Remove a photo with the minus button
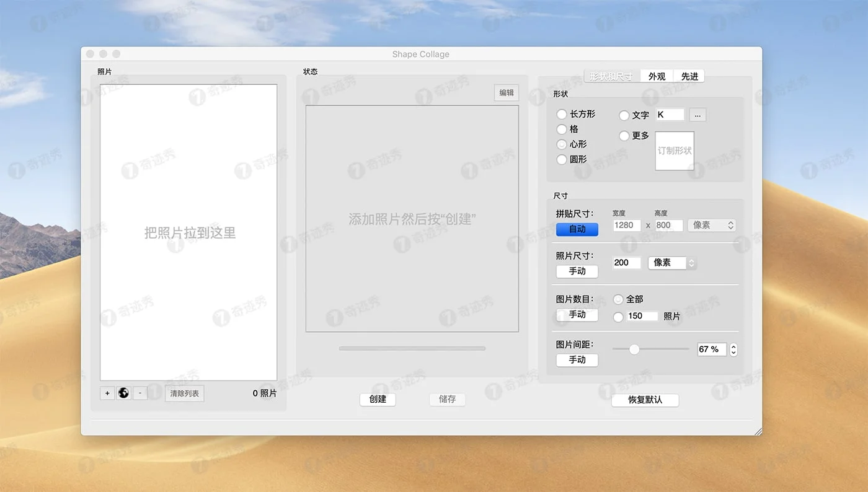This screenshot has height=492, width=868. pos(139,393)
